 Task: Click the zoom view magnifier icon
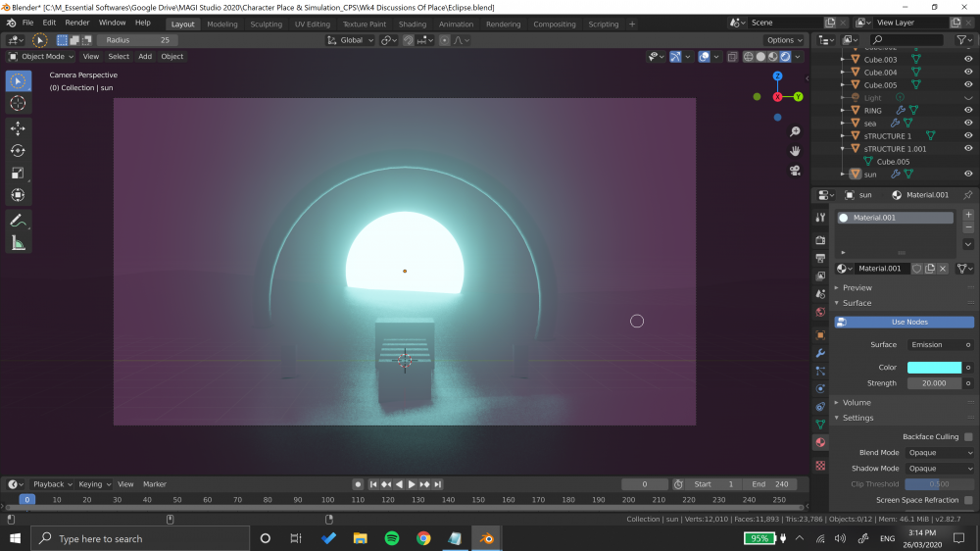(795, 131)
